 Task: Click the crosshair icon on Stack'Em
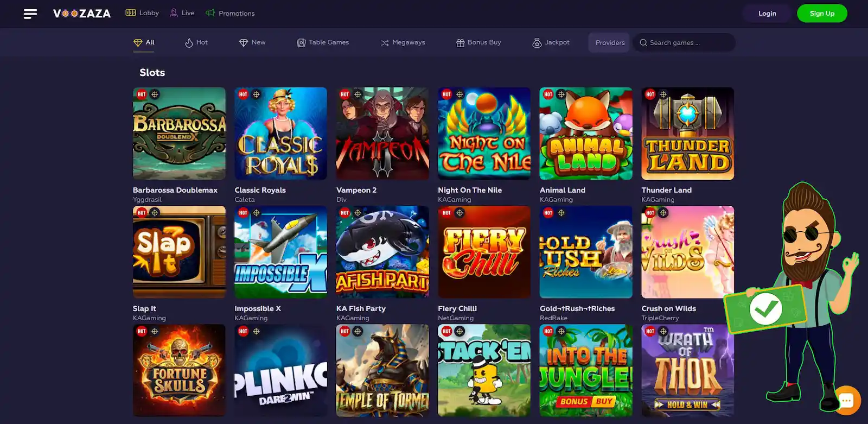click(459, 331)
